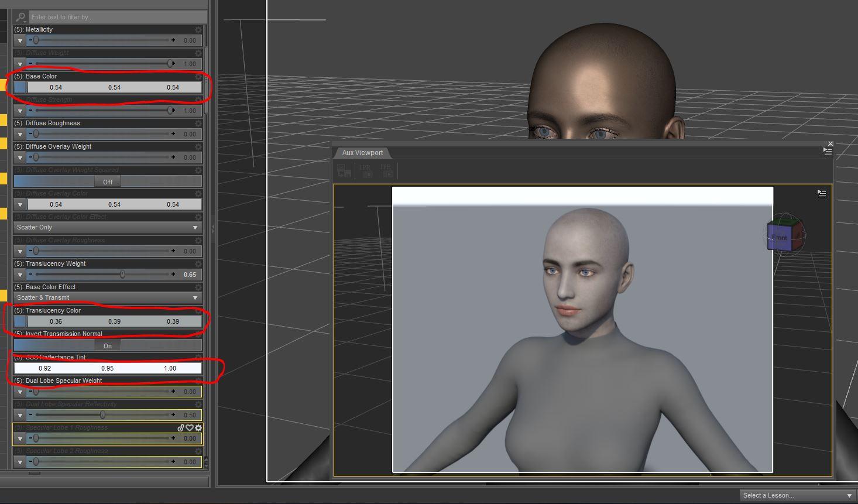Image resolution: width=858 pixels, height=504 pixels.
Task: Click the filter text input field
Action: 118,17
